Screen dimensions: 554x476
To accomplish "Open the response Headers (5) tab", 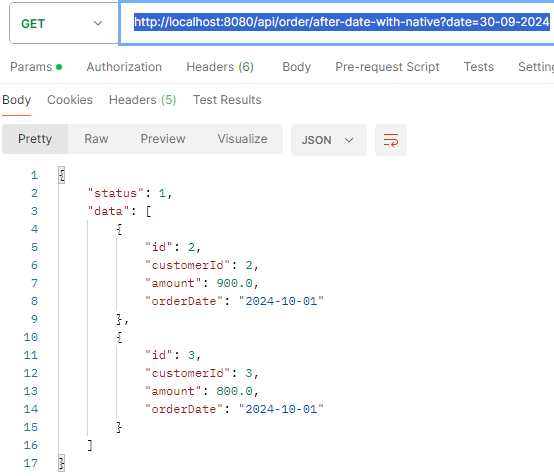I will 142,100.
